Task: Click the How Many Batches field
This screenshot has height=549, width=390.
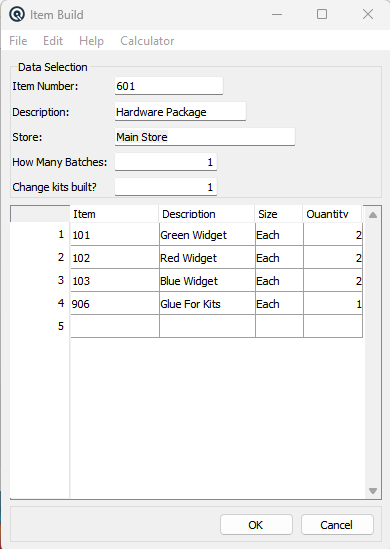Action: (x=166, y=162)
